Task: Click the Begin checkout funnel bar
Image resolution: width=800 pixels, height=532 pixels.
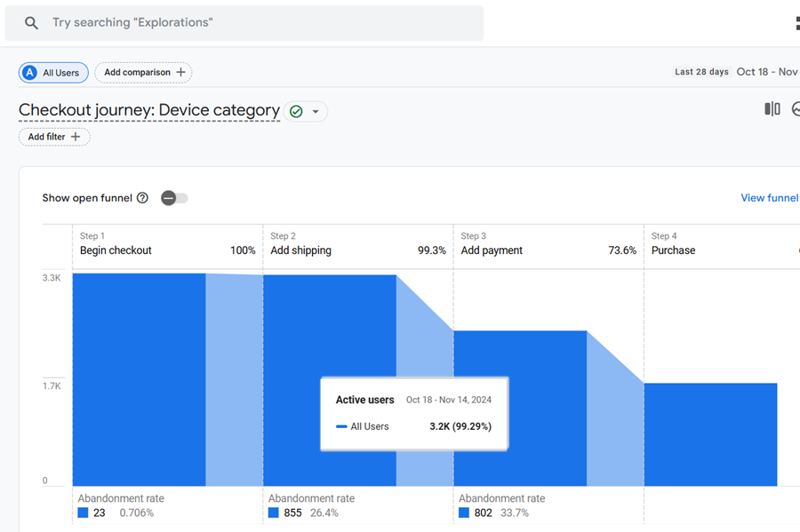Action: [139, 379]
